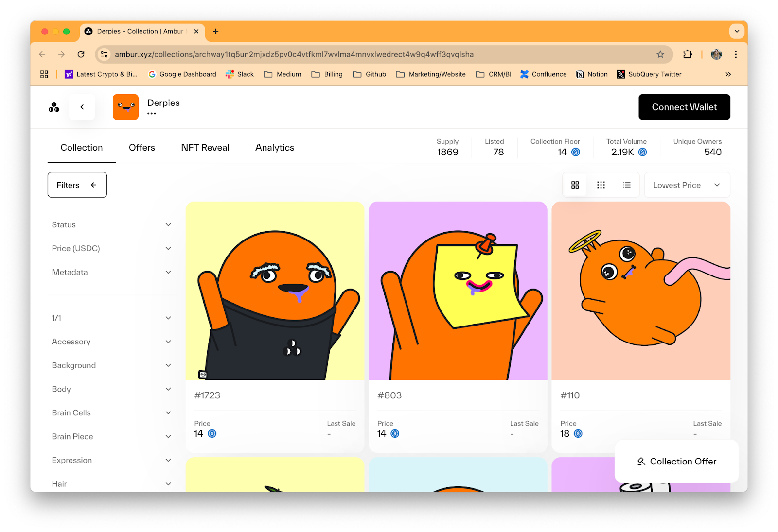The height and width of the screenshot is (532, 778).
Task: Open the Latest Crypto bookmark
Action: coord(101,74)
